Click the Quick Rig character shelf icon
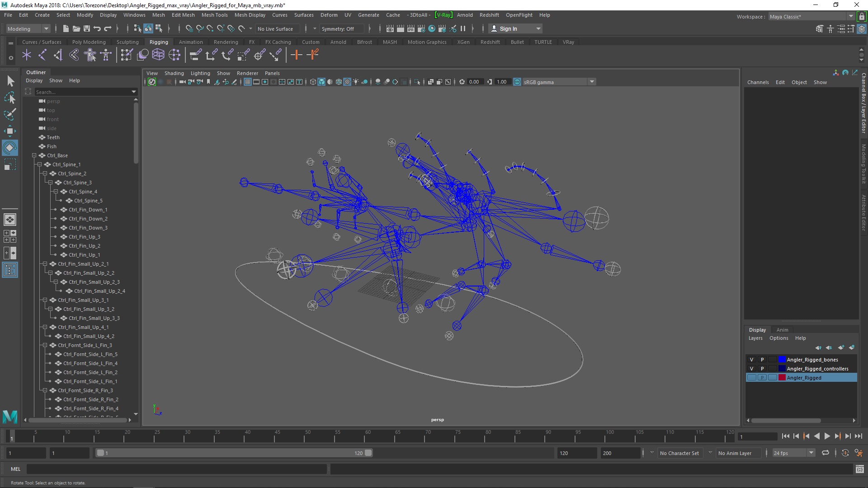The height and width of the screenshot is (488, 868). point(90,55)
